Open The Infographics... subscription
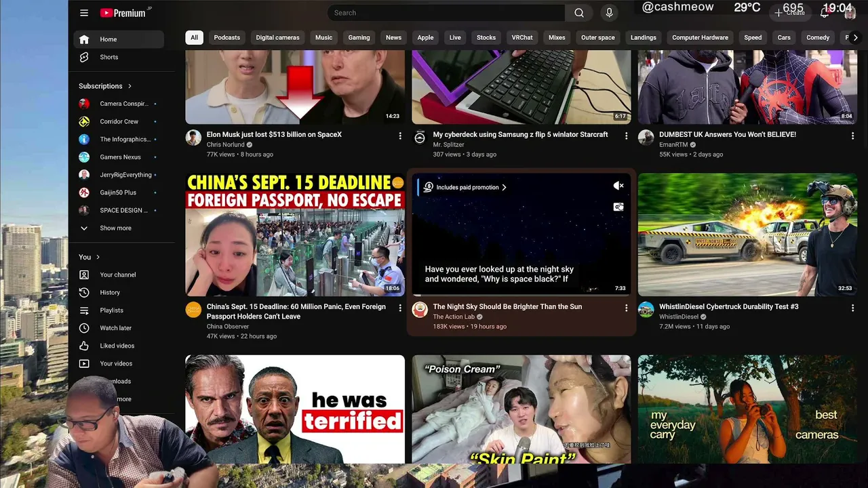 [119, 139]
